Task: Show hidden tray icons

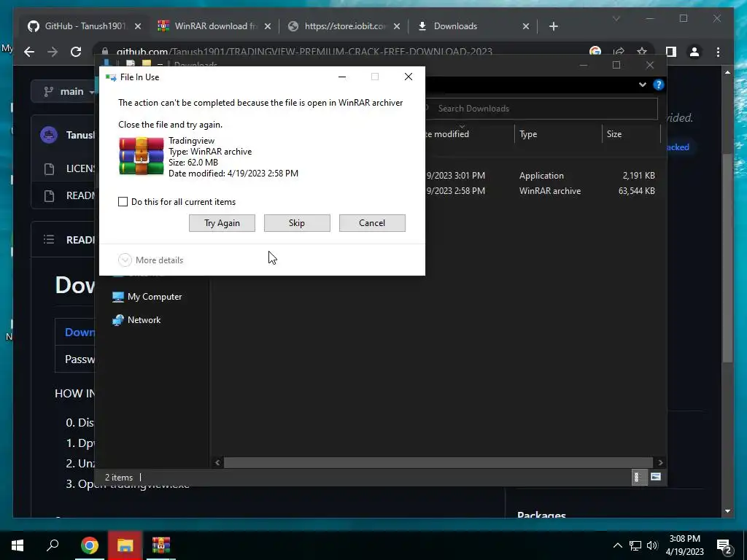Action: pos(617,545)
